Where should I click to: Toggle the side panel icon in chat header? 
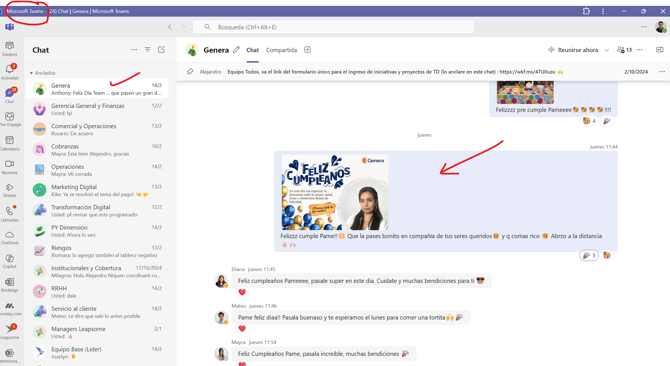point(660,50)
